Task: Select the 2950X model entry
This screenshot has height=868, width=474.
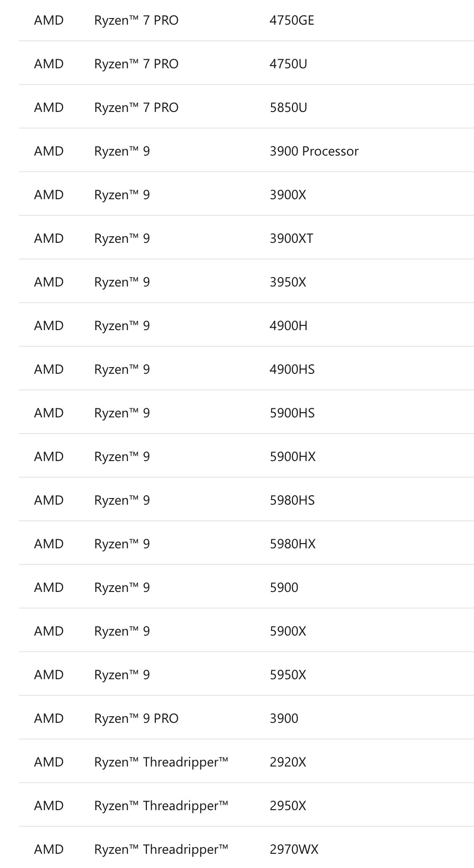Action: pyautogui.click(x=288, y=806)
